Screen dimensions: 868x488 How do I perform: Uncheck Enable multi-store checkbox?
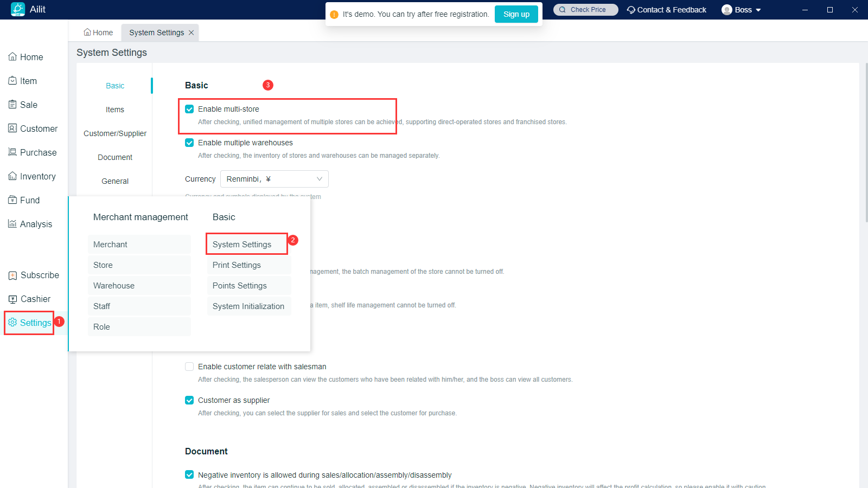click(189, 109)
